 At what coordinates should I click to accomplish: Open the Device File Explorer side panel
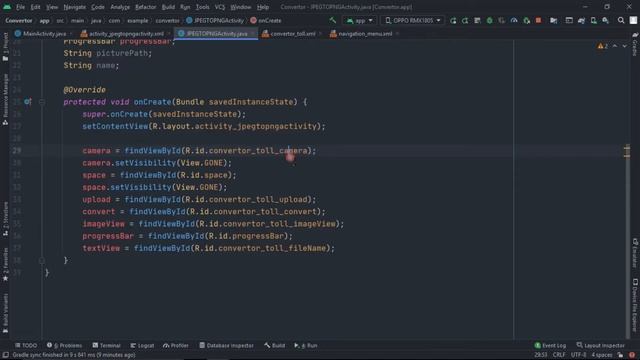click(x=635, y=304)
